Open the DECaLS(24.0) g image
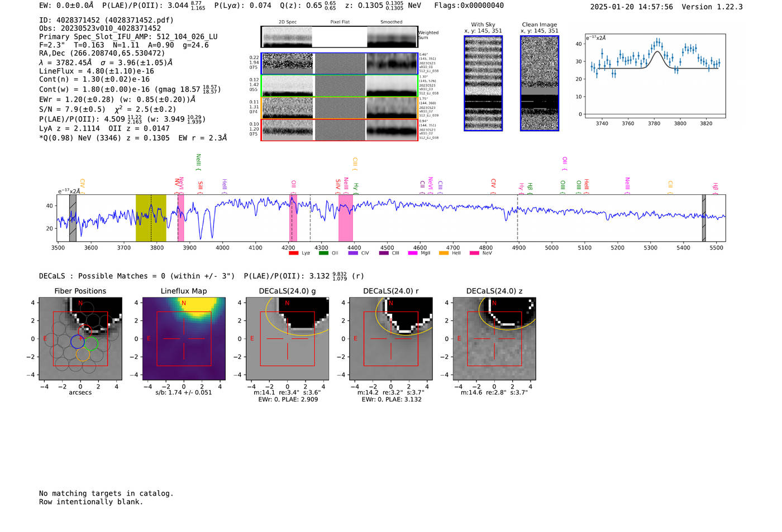 click(x=288, y=339)
